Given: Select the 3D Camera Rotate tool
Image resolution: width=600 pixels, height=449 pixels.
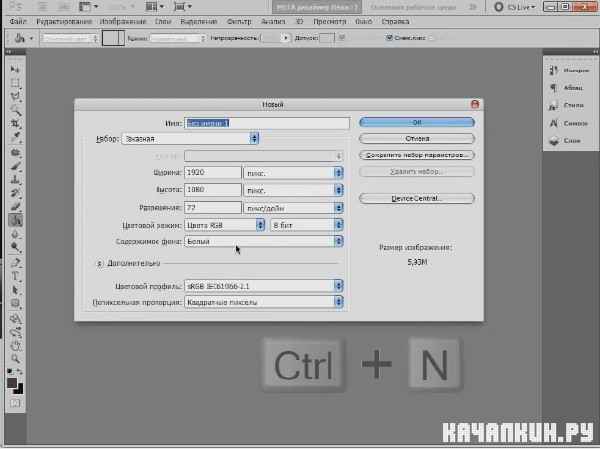Looking at the screenshot, I should coord(15,332).
